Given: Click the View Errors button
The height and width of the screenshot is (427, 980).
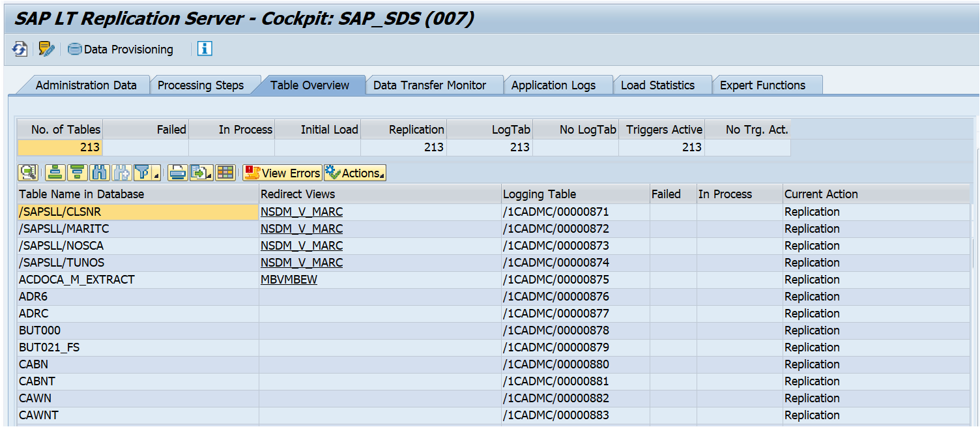Looking at the screenshot, I should click(282, 172).
